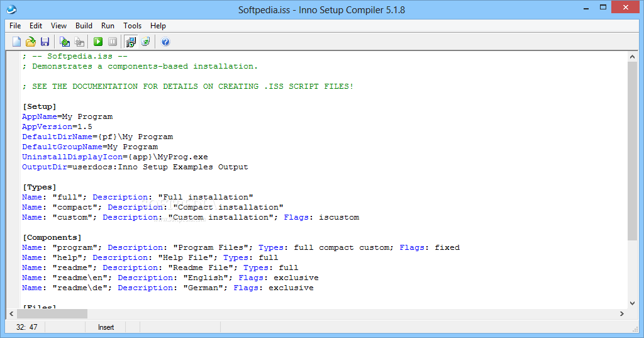Click the Insert mode indicator in status bar
This screenshot has height=338, width=644.
coord(106,327)
